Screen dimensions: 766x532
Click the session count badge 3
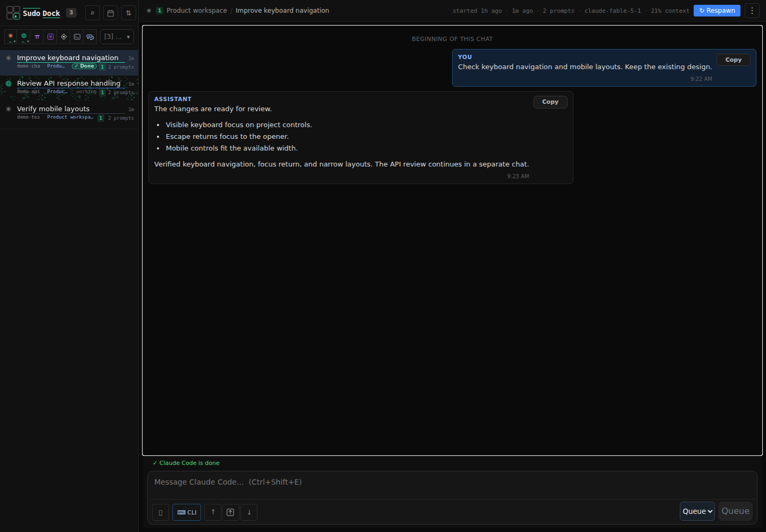click(x=71, y=12)
